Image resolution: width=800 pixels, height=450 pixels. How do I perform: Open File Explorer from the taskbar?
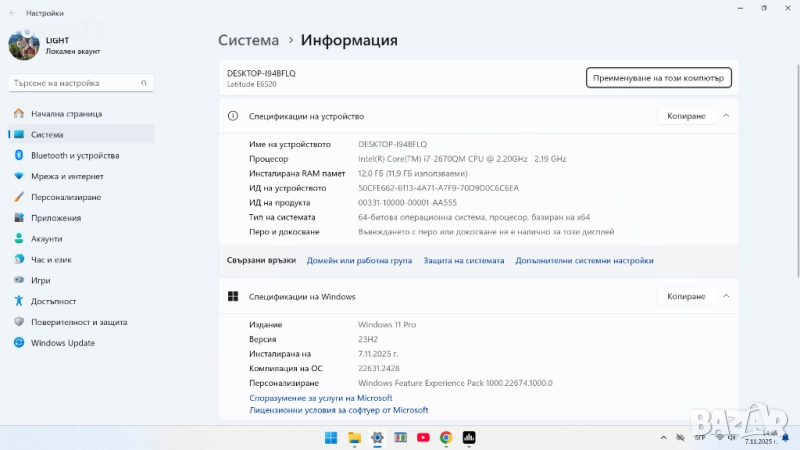pos(354,437)
